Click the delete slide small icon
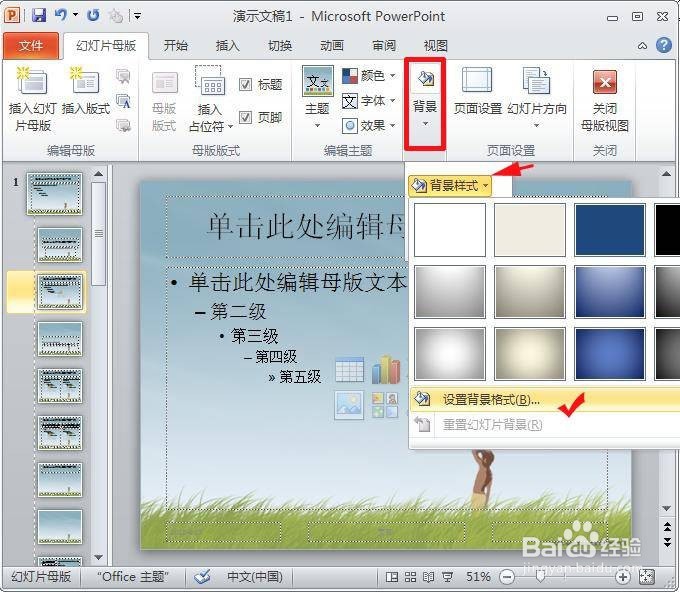 (124, 76)
